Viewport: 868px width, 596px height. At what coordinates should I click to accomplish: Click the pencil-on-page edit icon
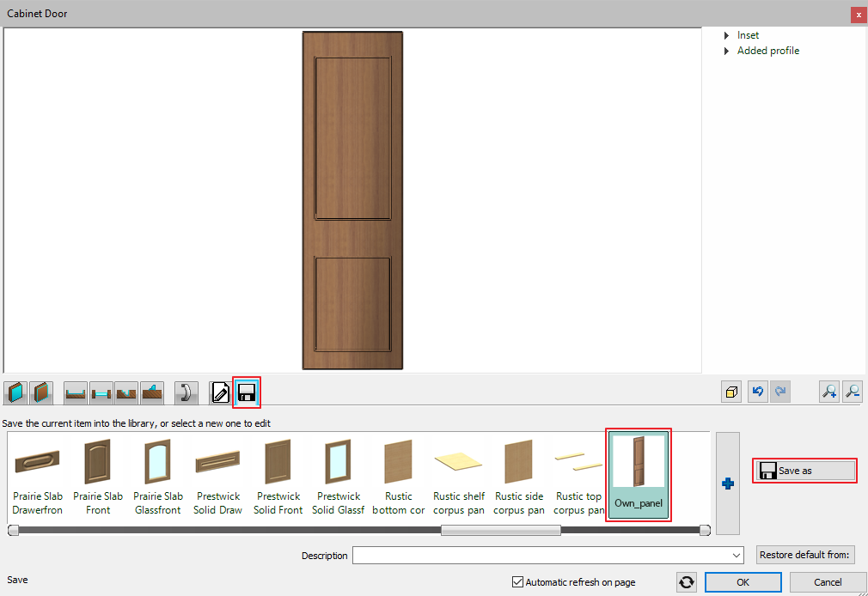coord(220,393)
